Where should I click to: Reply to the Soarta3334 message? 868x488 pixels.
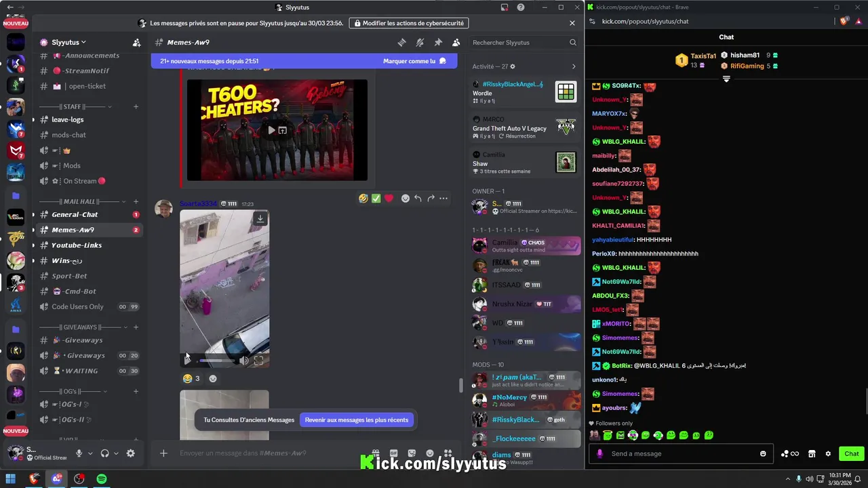coord(418,199)
